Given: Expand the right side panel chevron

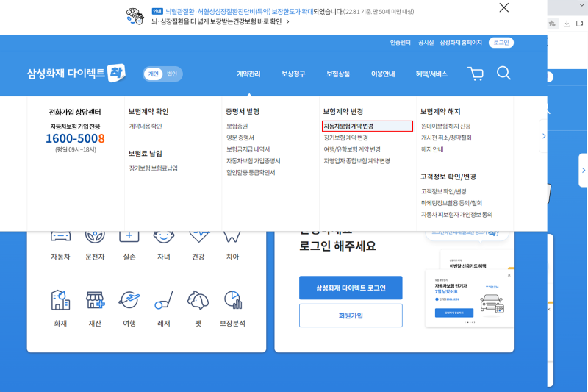Looking at the screenshot, I should click(x=584, y=171).
